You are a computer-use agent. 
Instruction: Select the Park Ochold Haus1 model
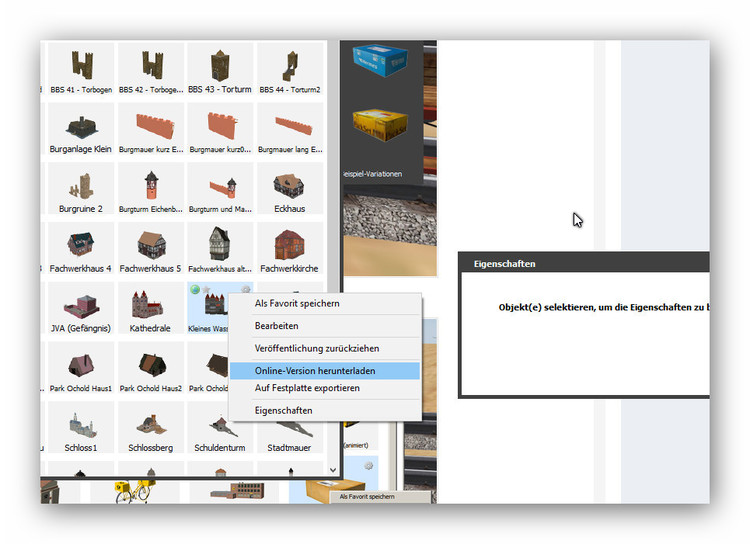pos(81,368)
